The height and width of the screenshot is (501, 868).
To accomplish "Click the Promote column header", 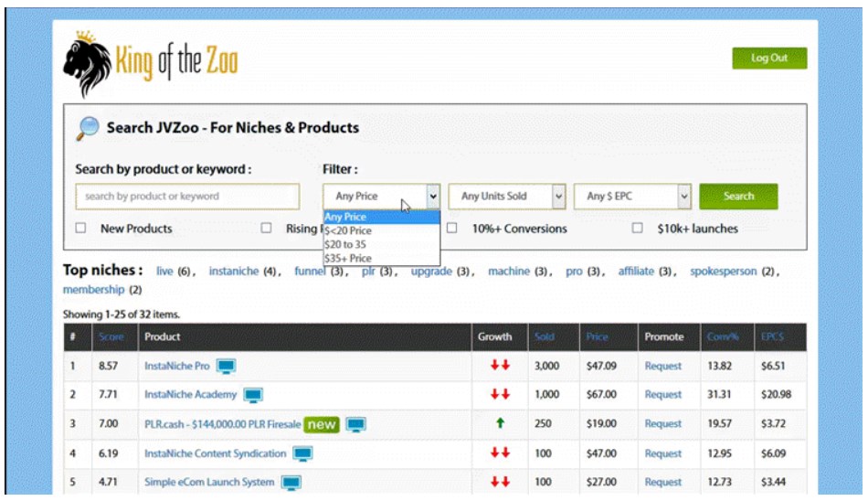I will 663,337.
